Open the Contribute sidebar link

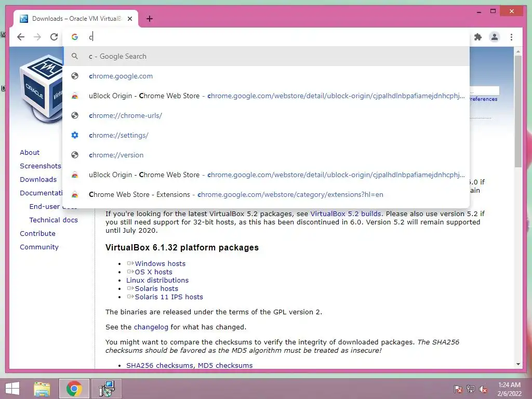coord(37,233)
